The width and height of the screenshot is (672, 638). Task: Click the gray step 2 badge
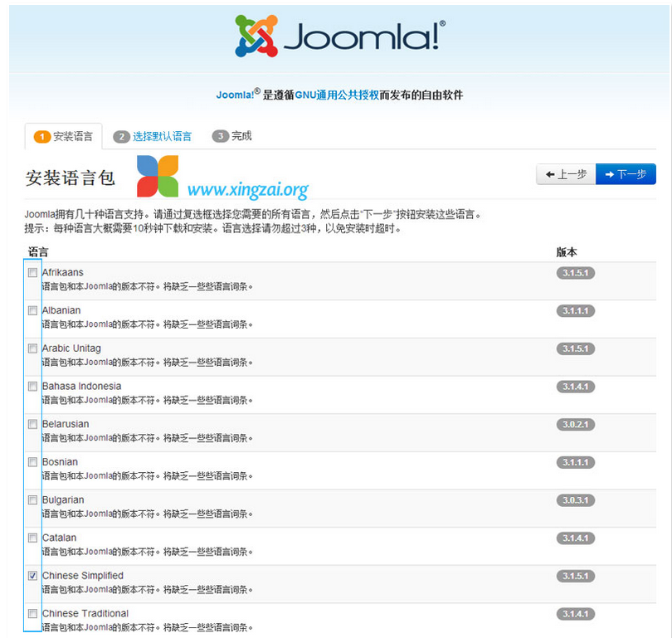[121, 137]
